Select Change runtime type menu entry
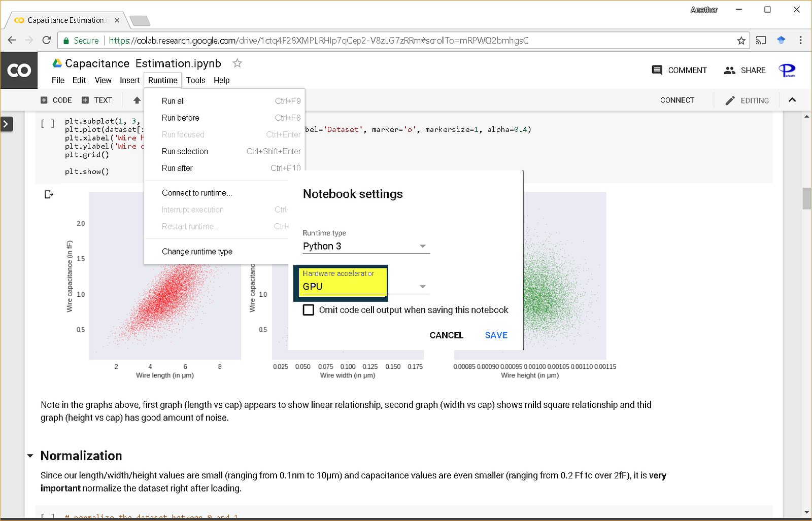812x521 pixels. [197, 252]
